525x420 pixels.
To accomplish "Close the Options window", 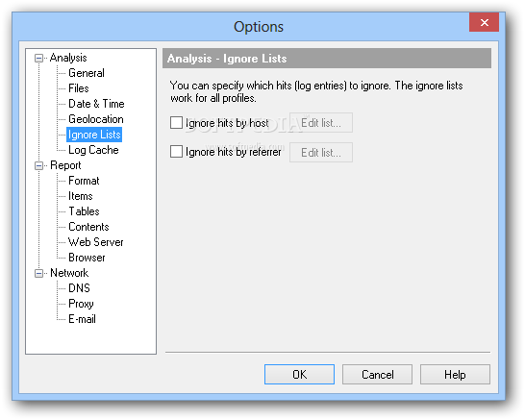I will point(485,22).
